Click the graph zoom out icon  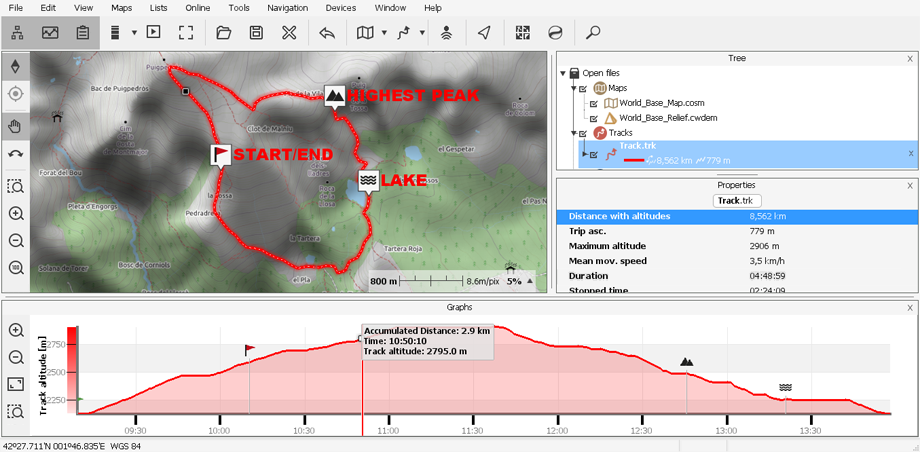point(16,357)
